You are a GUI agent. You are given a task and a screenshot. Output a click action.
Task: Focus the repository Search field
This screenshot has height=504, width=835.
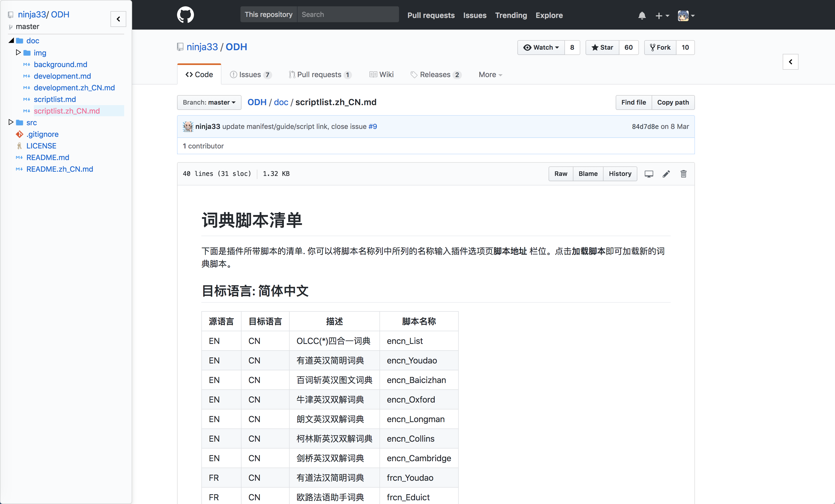pos(348,15)
